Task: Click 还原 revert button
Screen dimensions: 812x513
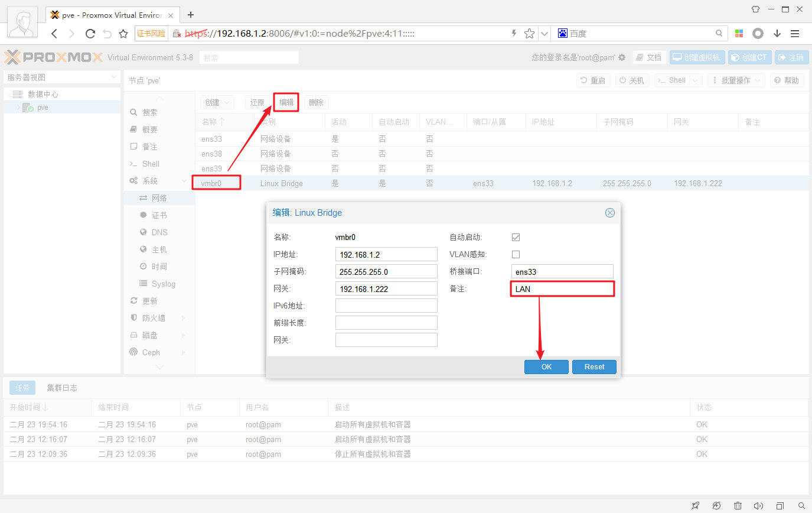Action: [x=257, y=102]
